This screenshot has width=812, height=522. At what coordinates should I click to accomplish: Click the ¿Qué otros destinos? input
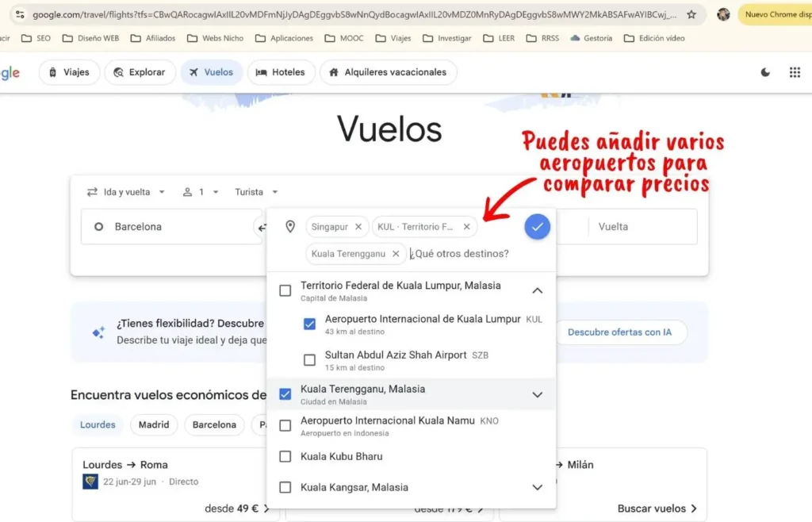[x=461, y=254]
